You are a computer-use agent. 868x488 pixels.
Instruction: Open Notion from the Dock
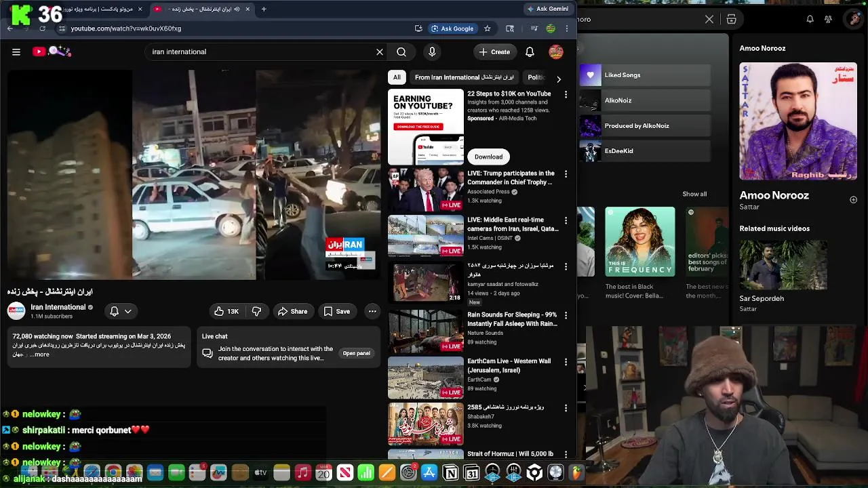(x=450, y=472)
